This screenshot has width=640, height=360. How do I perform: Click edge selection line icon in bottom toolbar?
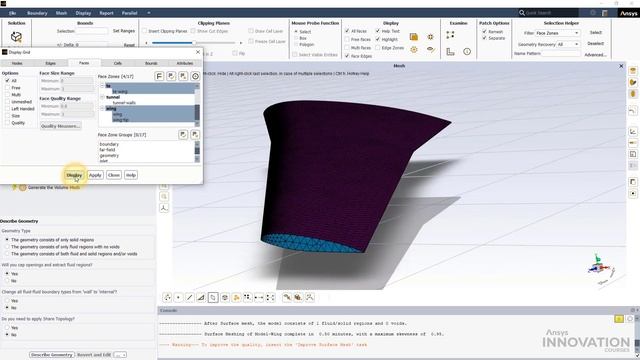point(190,298)
